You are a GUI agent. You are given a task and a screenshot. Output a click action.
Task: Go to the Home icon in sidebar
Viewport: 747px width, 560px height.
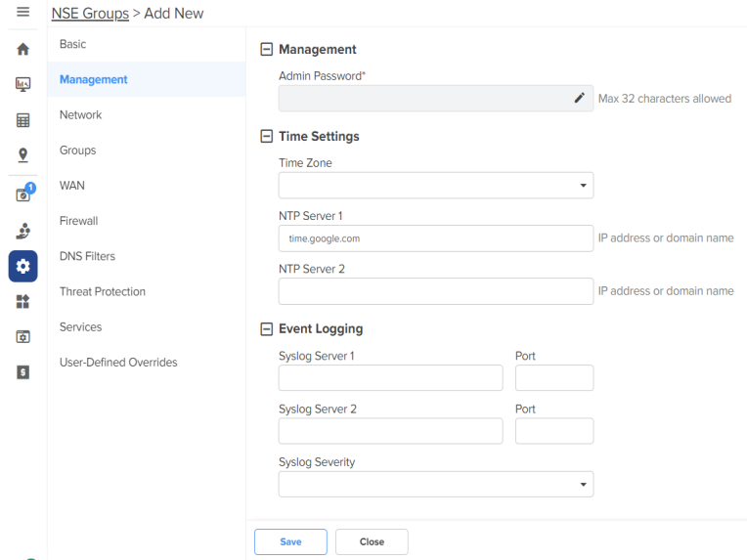pyautogui.click(x=22, y=49)
